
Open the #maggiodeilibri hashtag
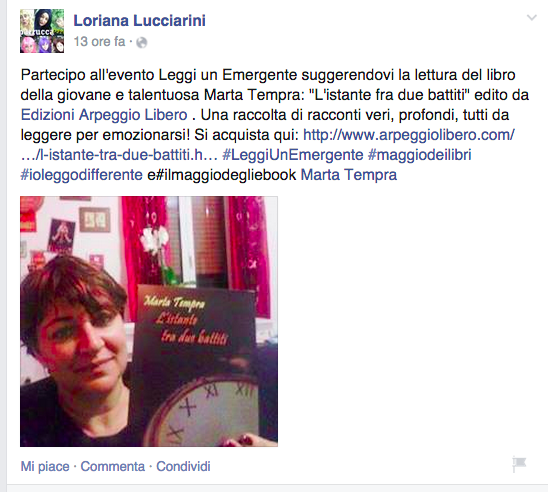420,155
